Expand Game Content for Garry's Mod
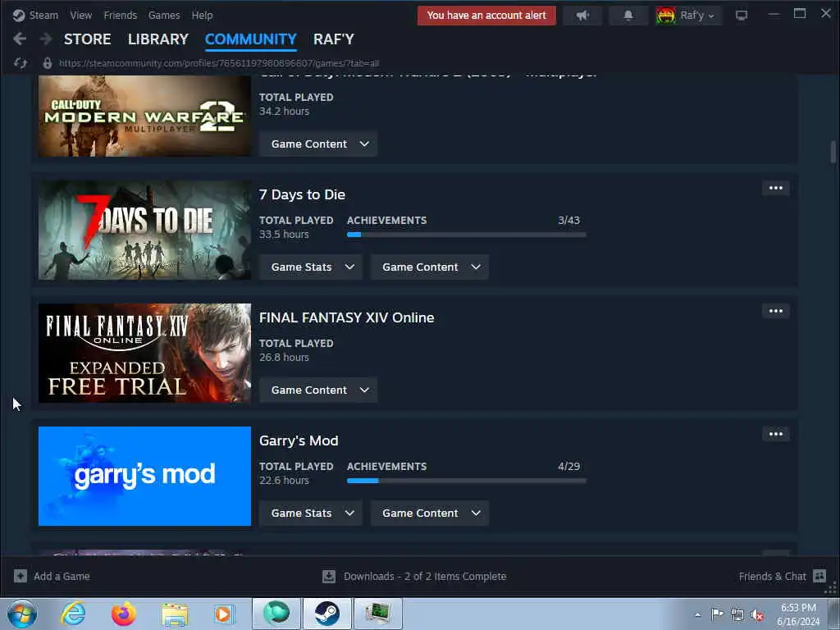The width and height of the screenshot is (840, 630). tap(430, 514)
